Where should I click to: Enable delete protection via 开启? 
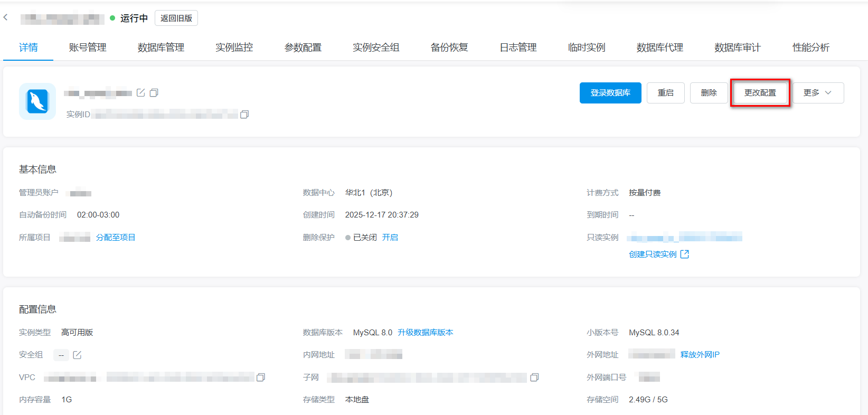pyautogui.click(x=390, y=238)
